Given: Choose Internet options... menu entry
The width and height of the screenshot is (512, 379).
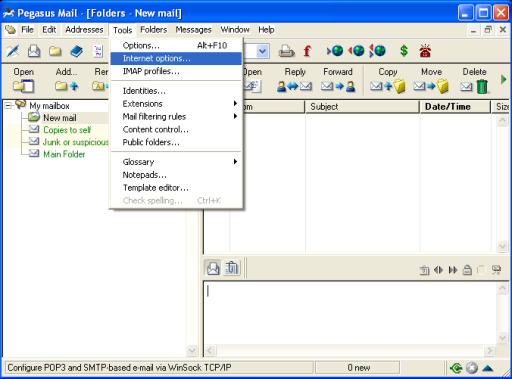Looking at the screenshot, I should coord(176,58).
